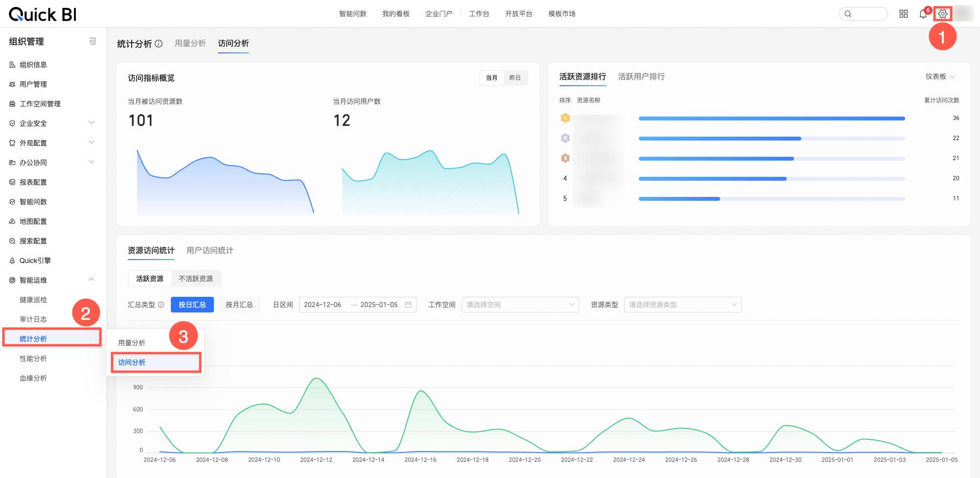Select 不活跃资源 segment

[196, 279]
